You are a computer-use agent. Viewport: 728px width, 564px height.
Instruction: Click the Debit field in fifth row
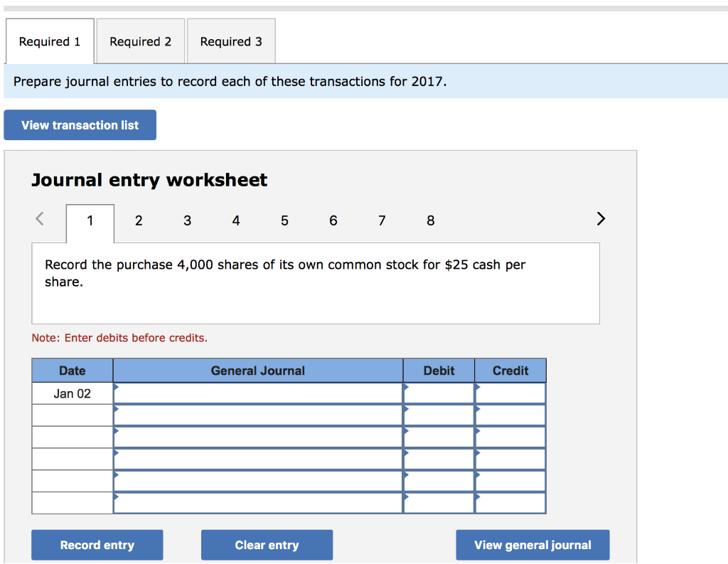(x=439, y=481)
